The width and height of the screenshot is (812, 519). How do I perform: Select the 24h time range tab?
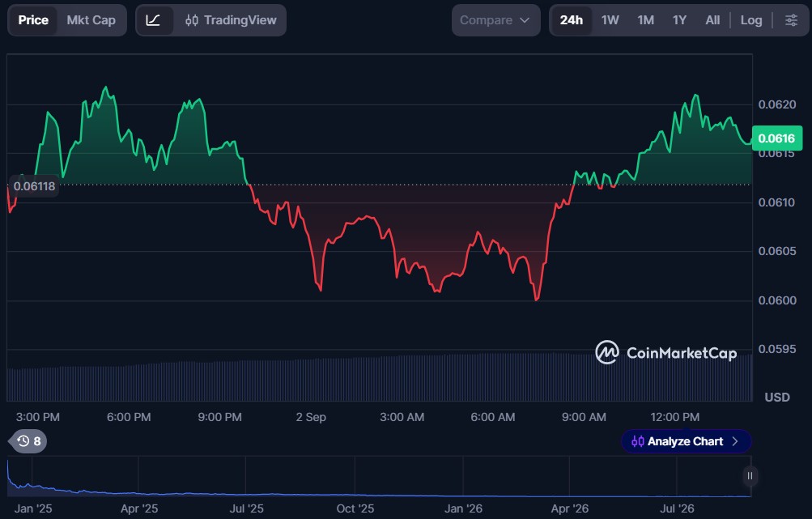pyautogui.click(x=572, y=20)
